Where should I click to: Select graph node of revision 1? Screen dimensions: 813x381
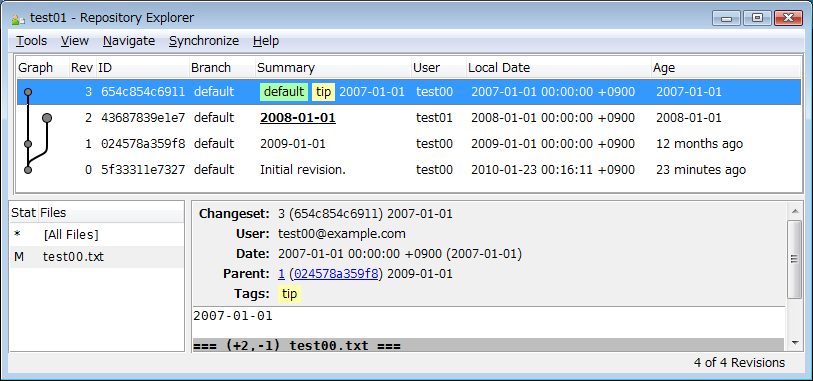(28, 144)
